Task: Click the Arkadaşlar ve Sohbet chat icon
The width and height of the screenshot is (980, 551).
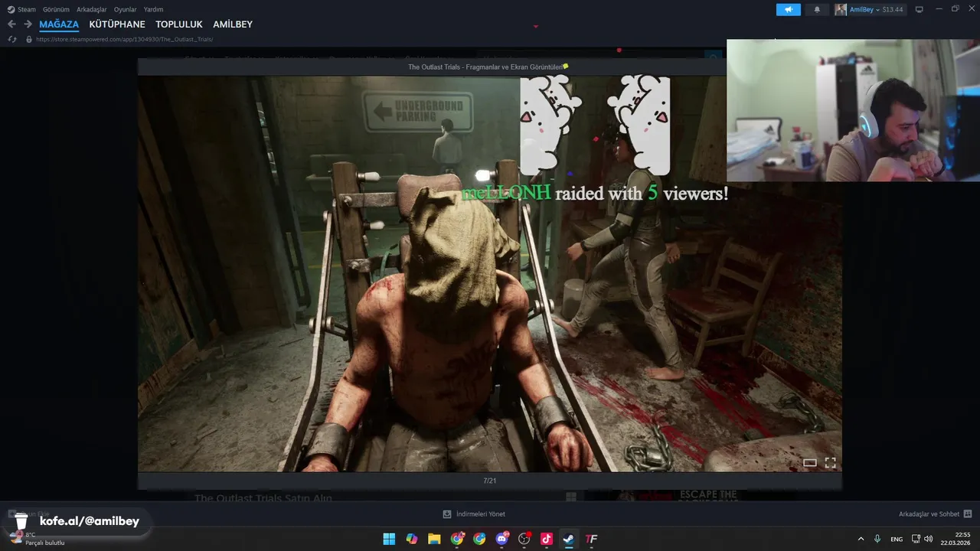Action: coord(968,514)
